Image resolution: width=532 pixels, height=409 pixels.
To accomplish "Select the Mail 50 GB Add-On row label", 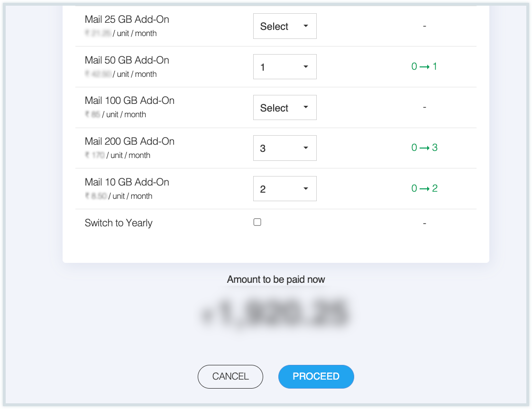I will [127, 60].
